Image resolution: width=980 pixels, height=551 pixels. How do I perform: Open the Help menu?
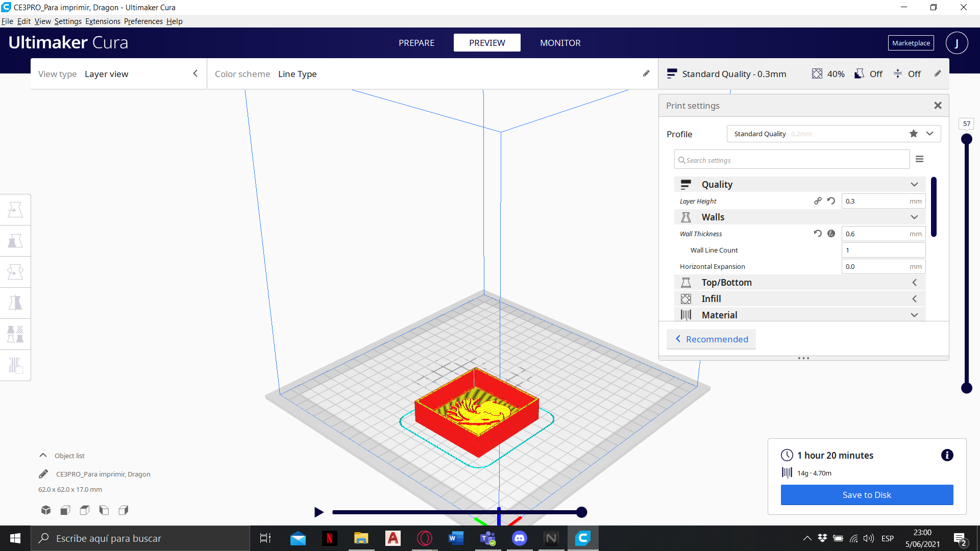(174, 21)
